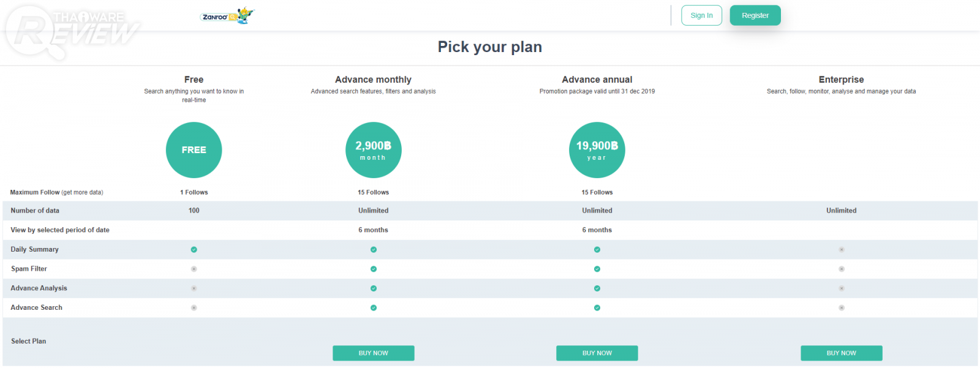
Task: Click the Advance annual plan heading
Action: tap(597, 80)
